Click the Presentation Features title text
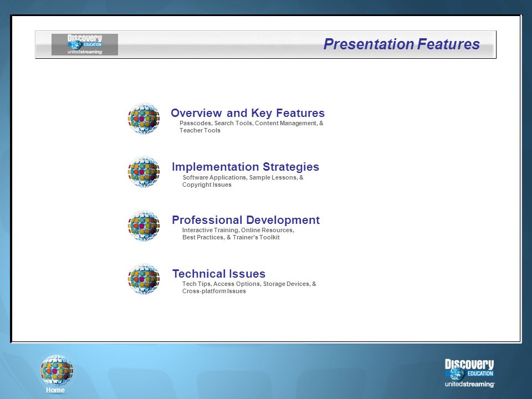The width and height of the screenshot is (532, 399). (x=401, y=44)
